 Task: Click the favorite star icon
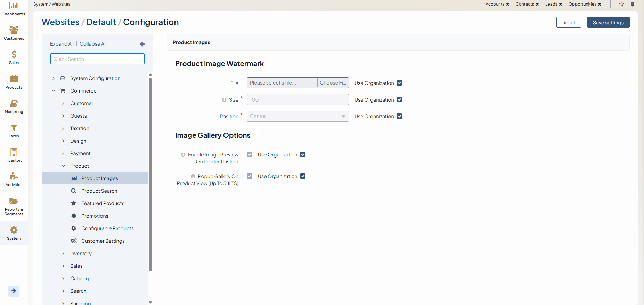[621, 4]
